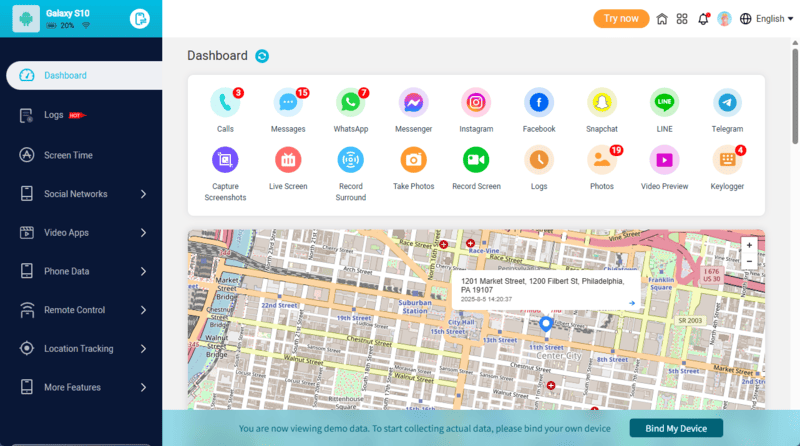Click the blue location pin on map
Image resolution: width=800 pixels, height=446 pixels.
(x=545, y=324)
